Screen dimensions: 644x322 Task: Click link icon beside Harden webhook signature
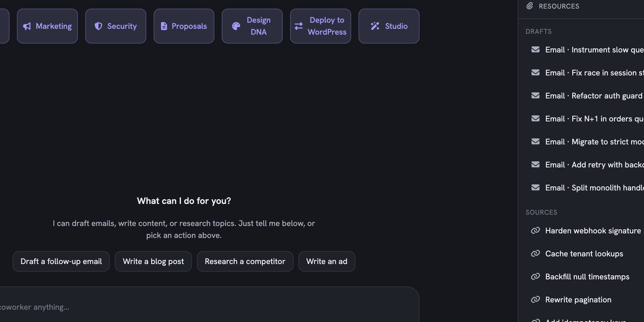click(536, 231)
